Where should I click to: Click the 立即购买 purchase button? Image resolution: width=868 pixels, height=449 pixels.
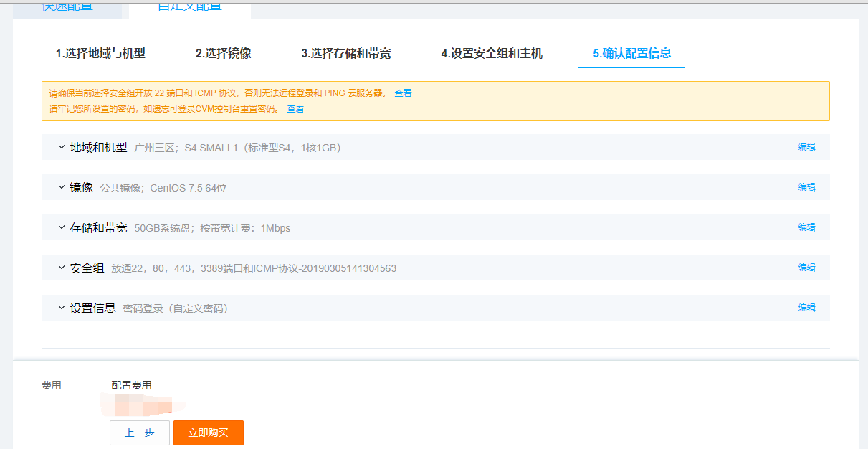(x=208, y=433)
